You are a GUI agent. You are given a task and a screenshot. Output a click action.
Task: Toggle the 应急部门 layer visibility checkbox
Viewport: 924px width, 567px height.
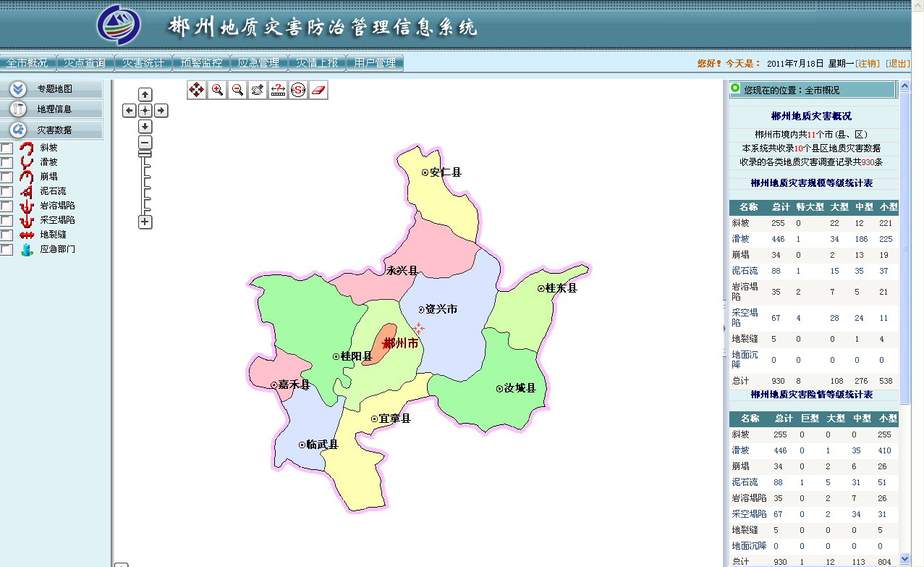[6, 249]
